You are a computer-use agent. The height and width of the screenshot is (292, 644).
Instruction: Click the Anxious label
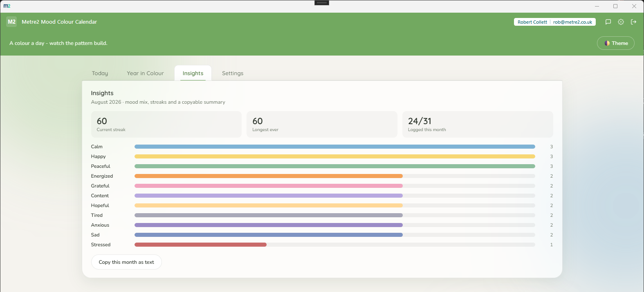100,225
